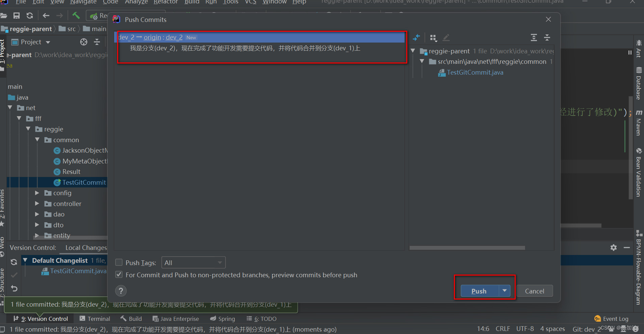Click the Git: dev_2 branch status widget

coord(587,329)
